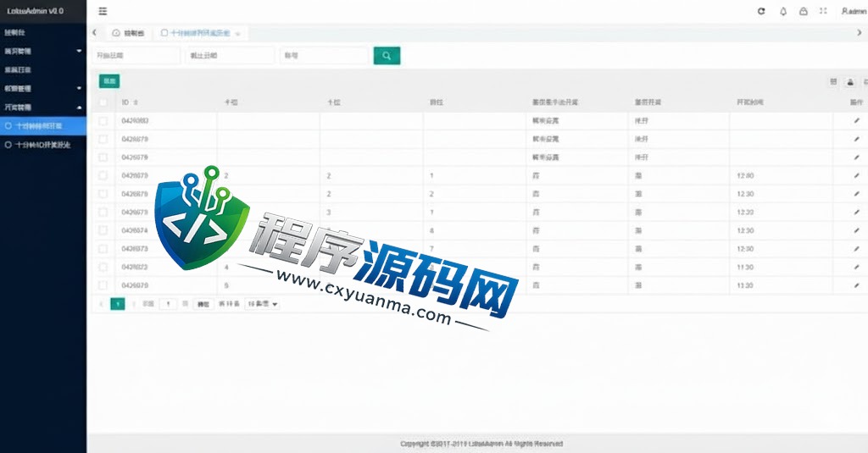This screenshot has height=453, width=868.
Task: Open the last sidebar submenu item
Action: coord(43,145)
